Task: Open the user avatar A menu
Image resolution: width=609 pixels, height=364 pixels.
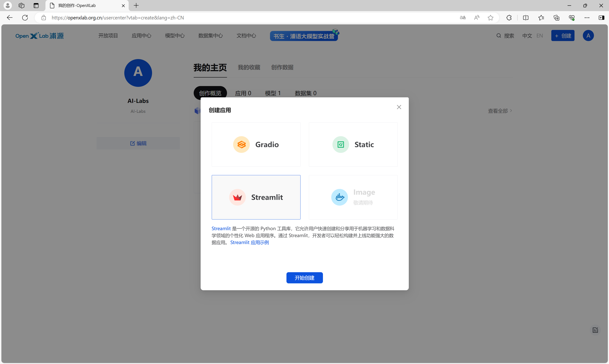Action: tap(588, 36)
